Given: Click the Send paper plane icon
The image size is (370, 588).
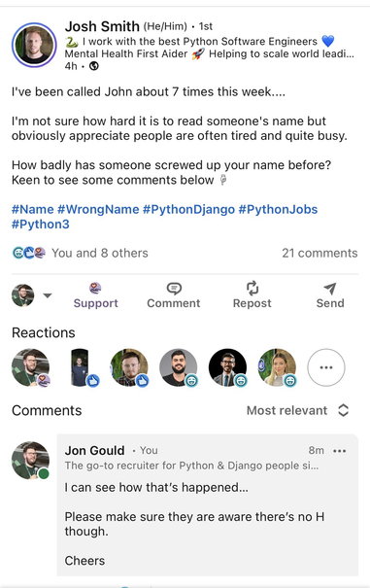Looking at the screenshot, I should [x=329, y=289].
